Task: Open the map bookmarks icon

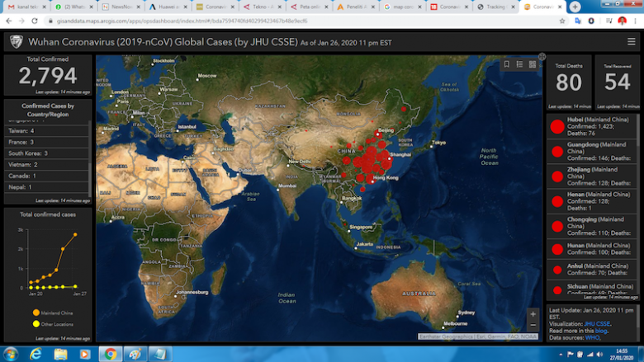Action: click(507, 63)
